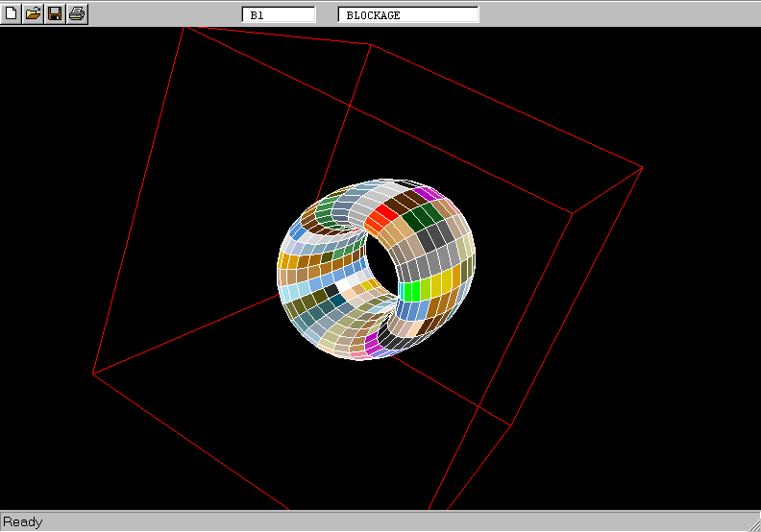The width and height of the screenshot is (761, 532).
Task: Pick the bright green patch on the torus
Action: tap(413, 291)
